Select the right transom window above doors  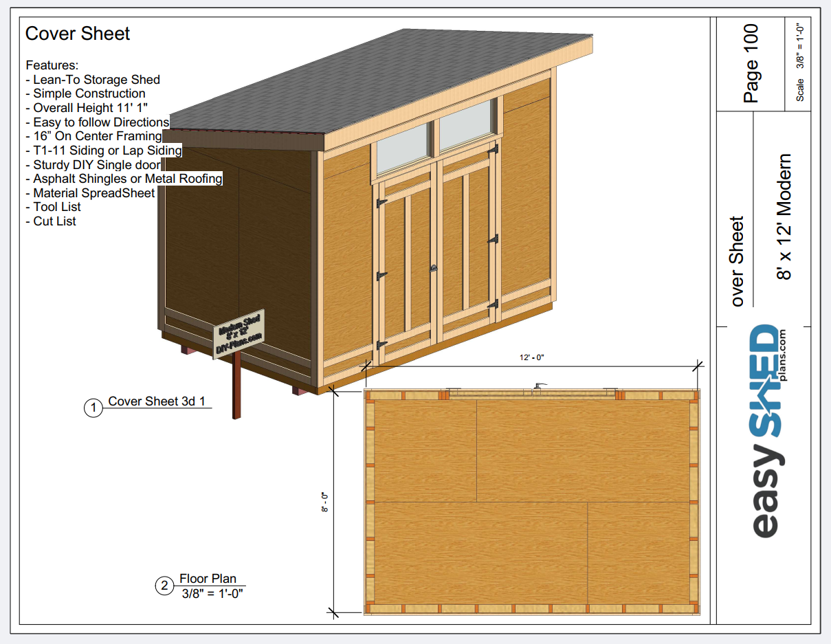pyautogui.click(x=467, y=125)
